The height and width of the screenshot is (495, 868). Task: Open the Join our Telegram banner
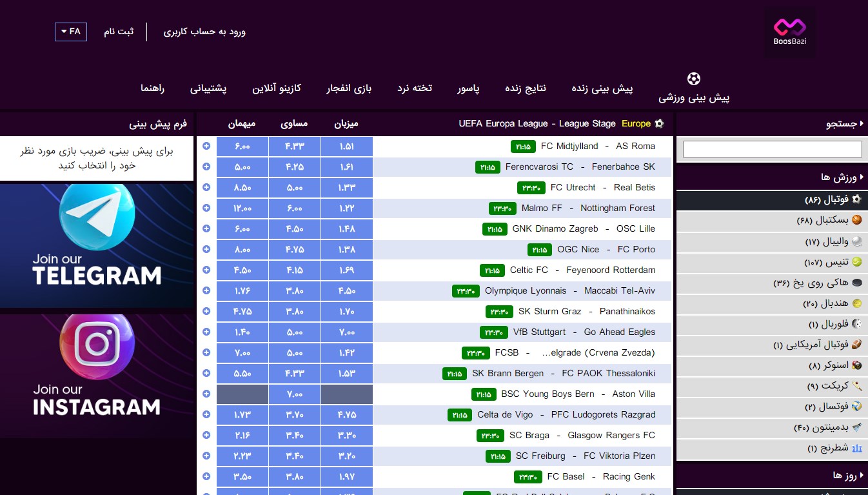click(x=97, y=246)
